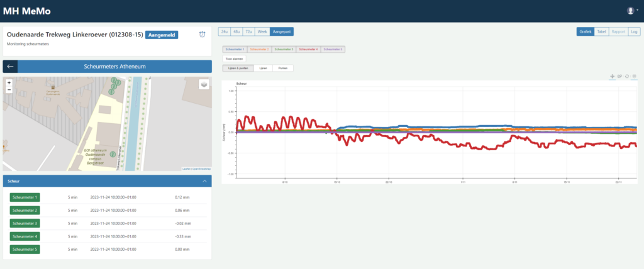Viewport: 644px width, 269px height.
Task: Click the 0.06 mm value
Action: (x=182, y=211)
